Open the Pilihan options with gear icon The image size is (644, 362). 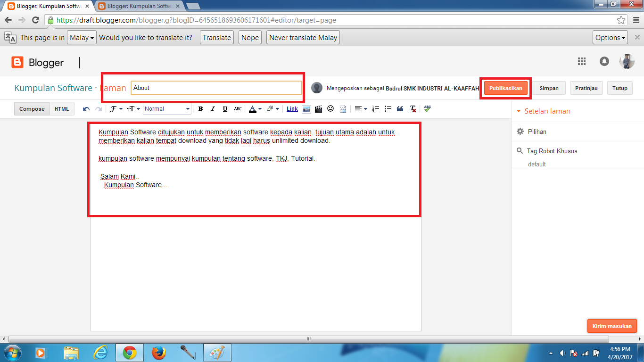point(531,132)
